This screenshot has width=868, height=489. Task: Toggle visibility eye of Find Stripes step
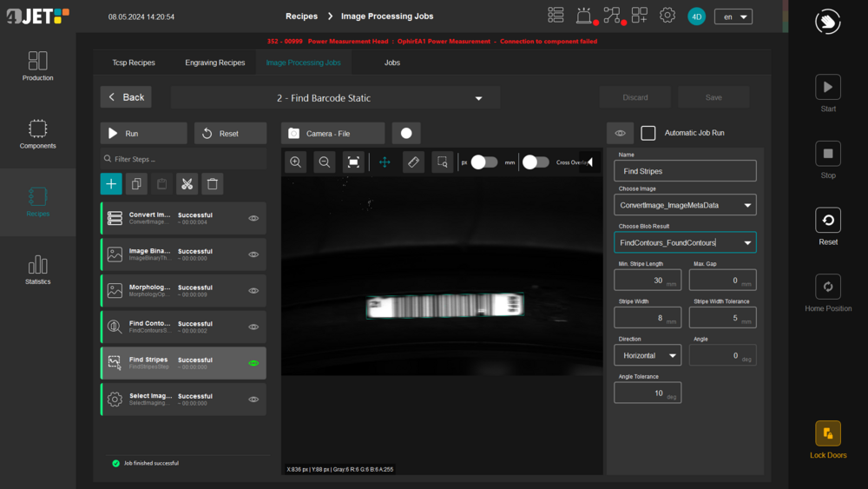[x=253, y=363]
